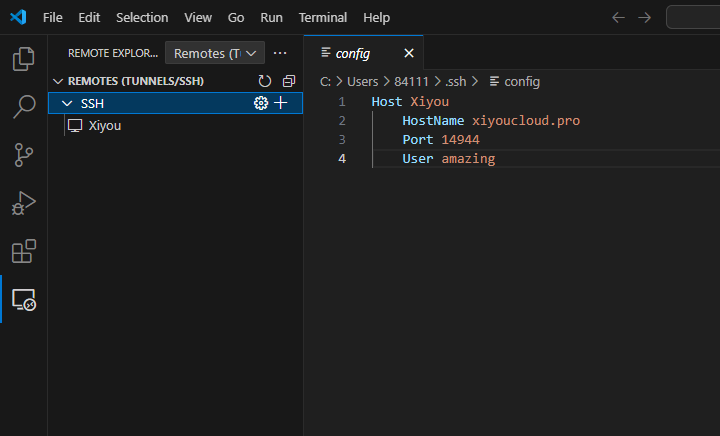Refresh the remotes list
This screenshot has width=720, height=436.
(x=265, y=81)
